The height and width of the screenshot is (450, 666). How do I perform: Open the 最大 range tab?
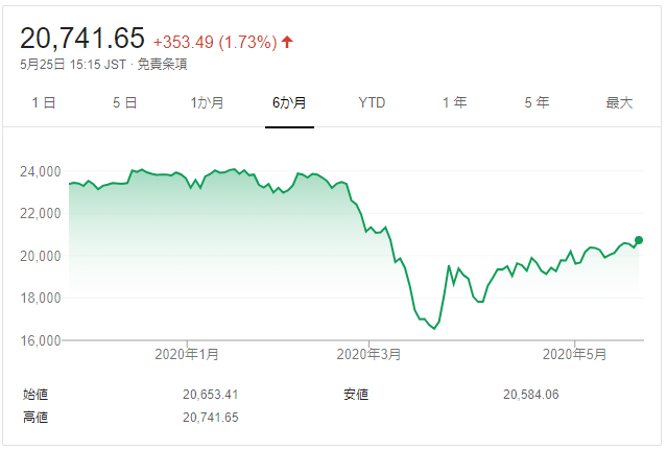coord(619,103)
